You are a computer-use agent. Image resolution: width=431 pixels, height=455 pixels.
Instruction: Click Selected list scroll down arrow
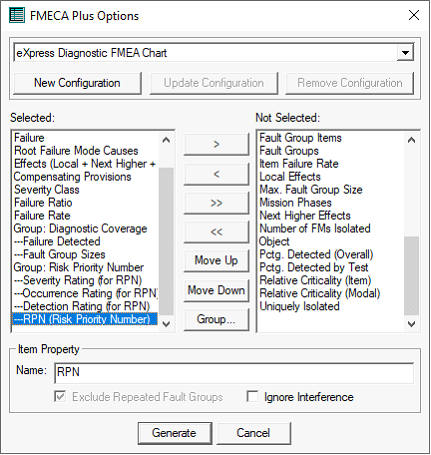click(x=166, y=324)
